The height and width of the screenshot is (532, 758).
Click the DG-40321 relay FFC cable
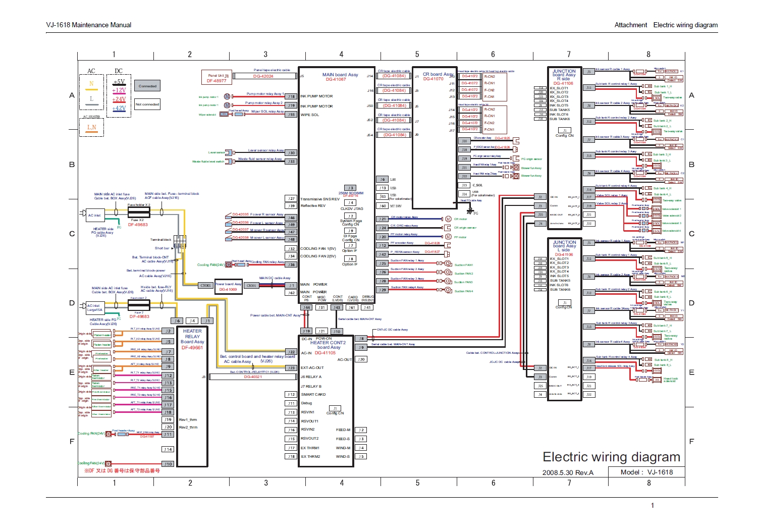252,377
